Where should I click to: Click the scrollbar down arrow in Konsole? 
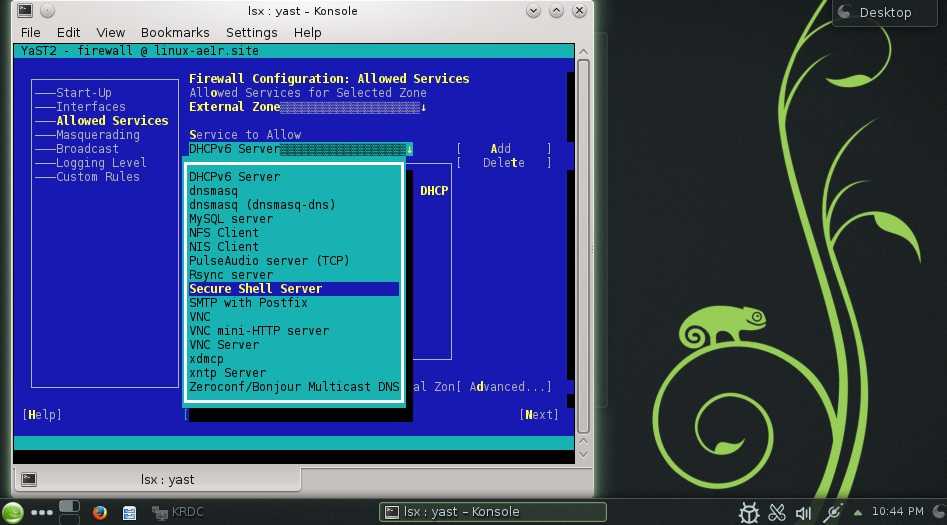(583, 454)
